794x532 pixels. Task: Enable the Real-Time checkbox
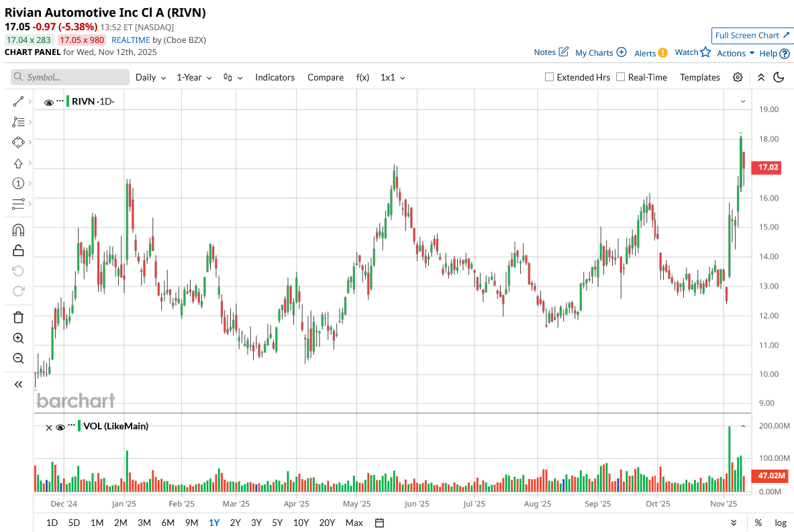tap(620, 77)
